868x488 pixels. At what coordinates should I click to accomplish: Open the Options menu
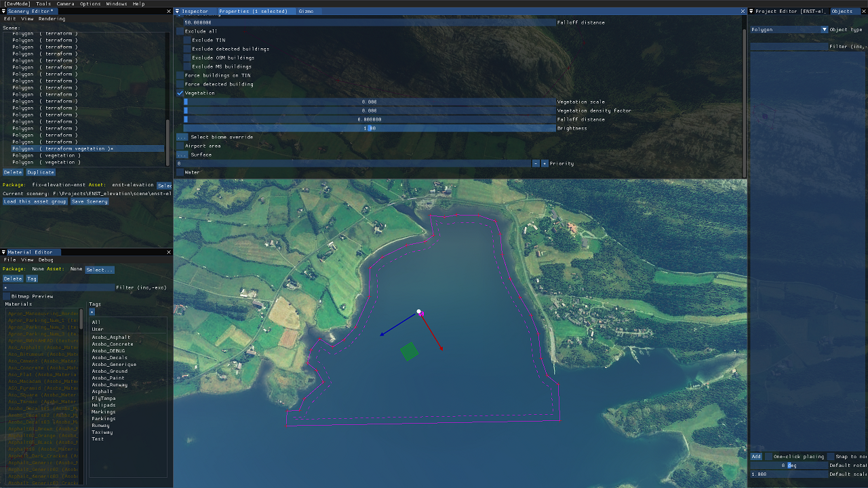90,4
